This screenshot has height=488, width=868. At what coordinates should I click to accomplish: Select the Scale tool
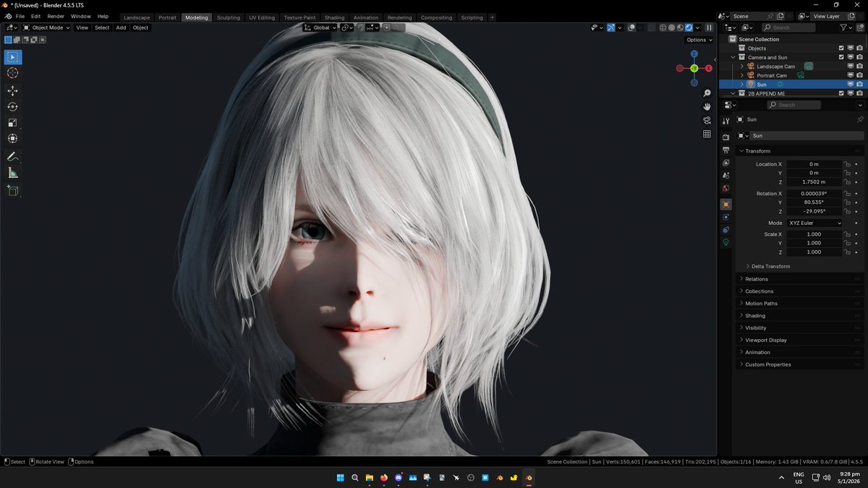click(12, 123)
